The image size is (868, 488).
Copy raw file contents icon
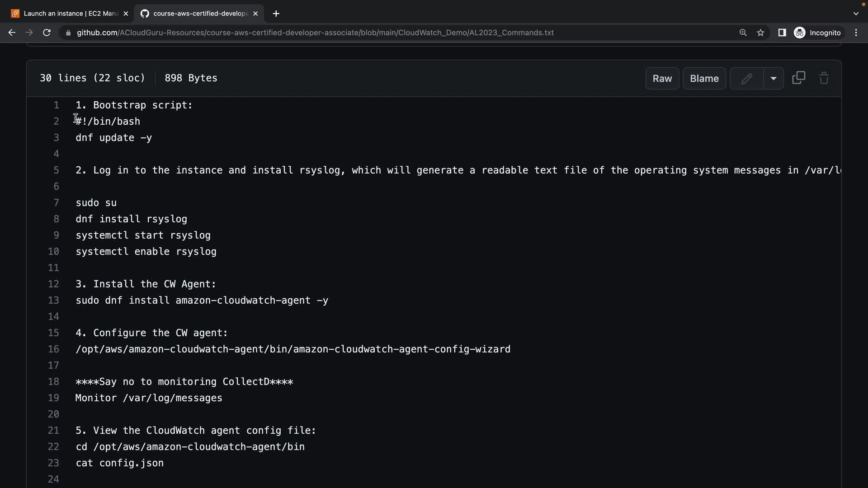(x=799, y=78)
